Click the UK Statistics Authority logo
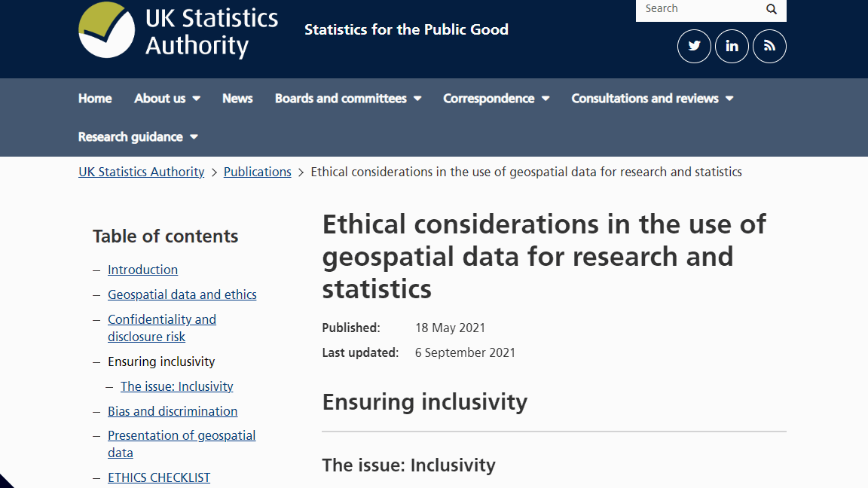This screenshot has width=868, height=488. pos(178,30)
